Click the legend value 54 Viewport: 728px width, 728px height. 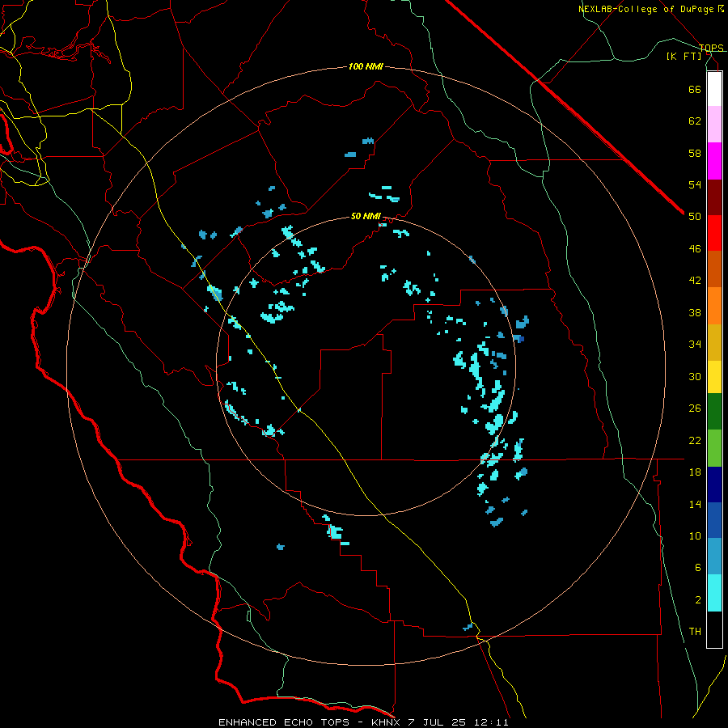695,184
